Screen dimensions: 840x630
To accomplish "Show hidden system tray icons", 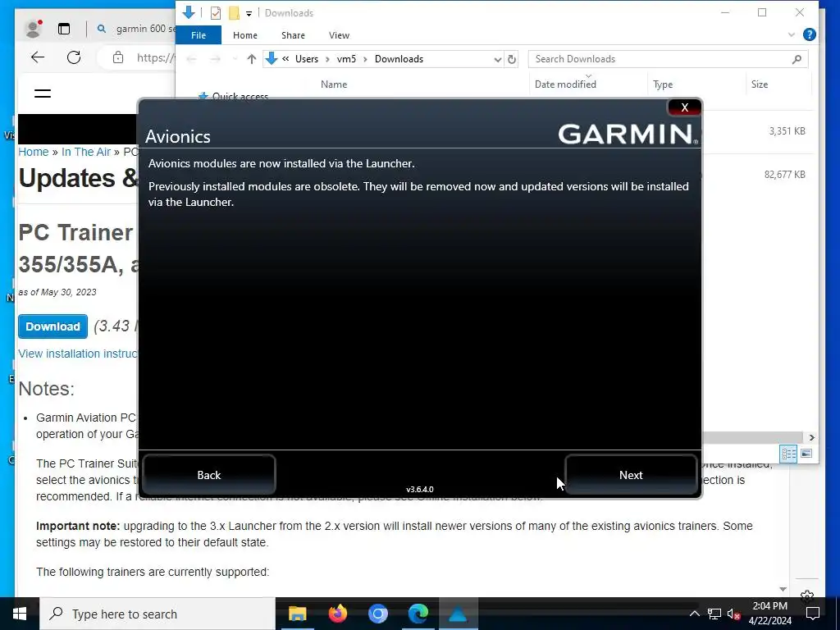I will (694, 614).
